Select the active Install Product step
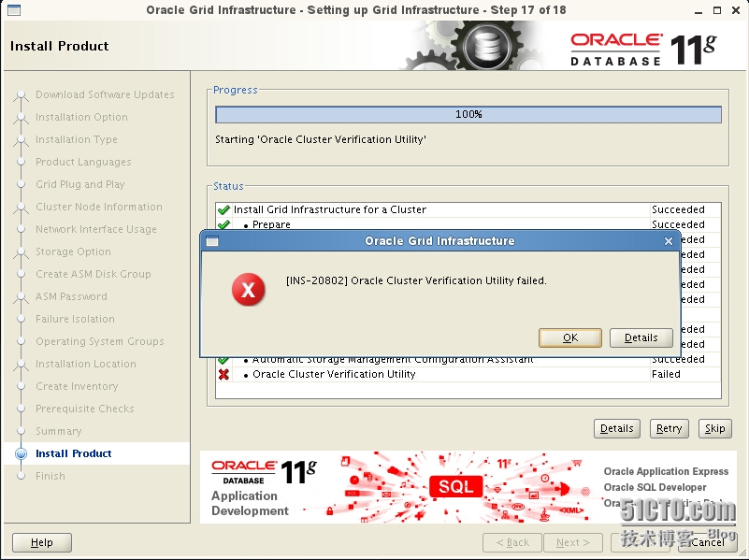 pos(74,453)
